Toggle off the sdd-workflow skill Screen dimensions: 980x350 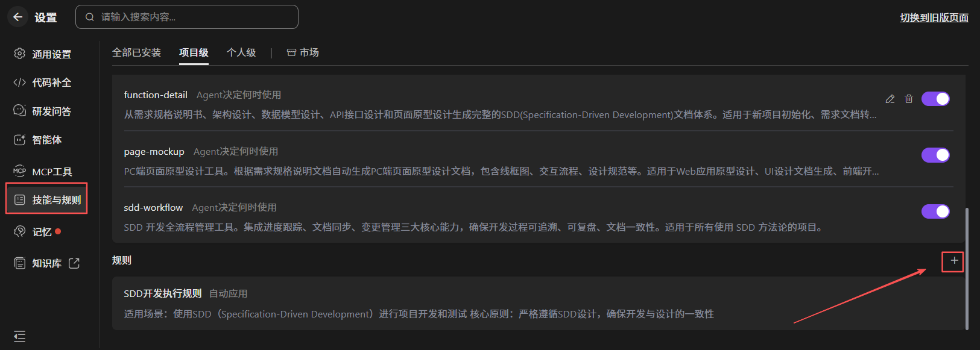(x=935, y=211)
